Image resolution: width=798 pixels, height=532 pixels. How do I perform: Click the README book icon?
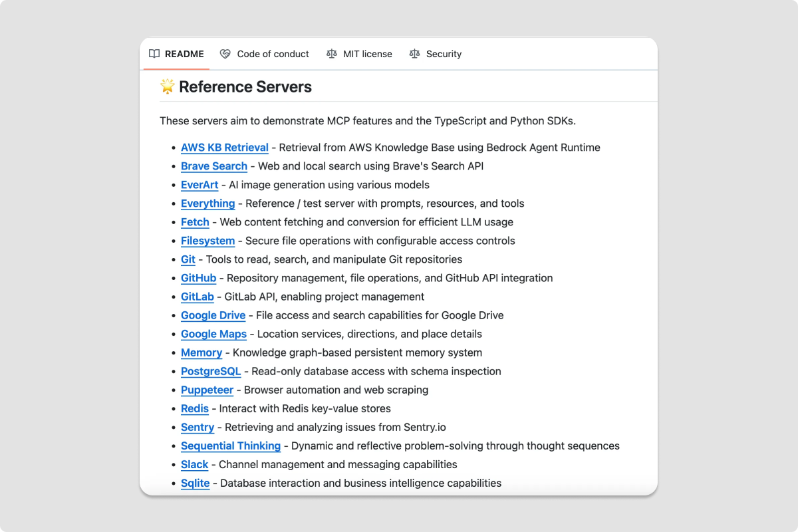pos(154,54)
